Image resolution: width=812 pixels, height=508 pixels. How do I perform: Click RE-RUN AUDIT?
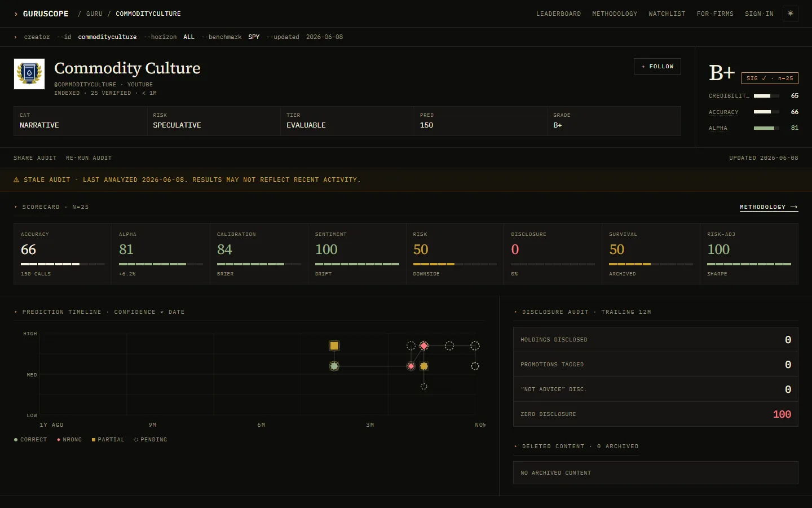[x=89, y=158]
